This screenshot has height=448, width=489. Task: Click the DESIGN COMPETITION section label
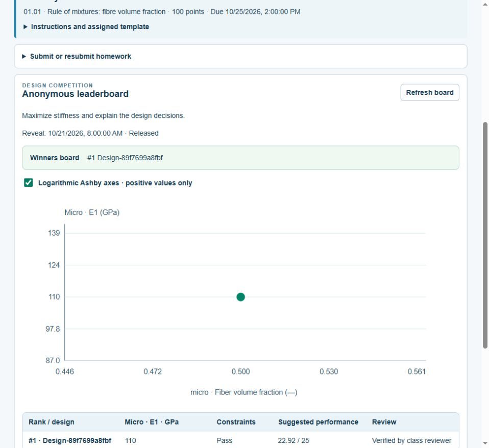coord(57,85)
